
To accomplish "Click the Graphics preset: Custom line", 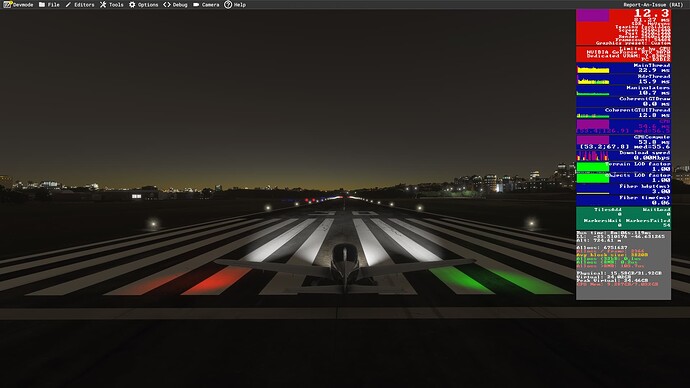I will point(633,43).
